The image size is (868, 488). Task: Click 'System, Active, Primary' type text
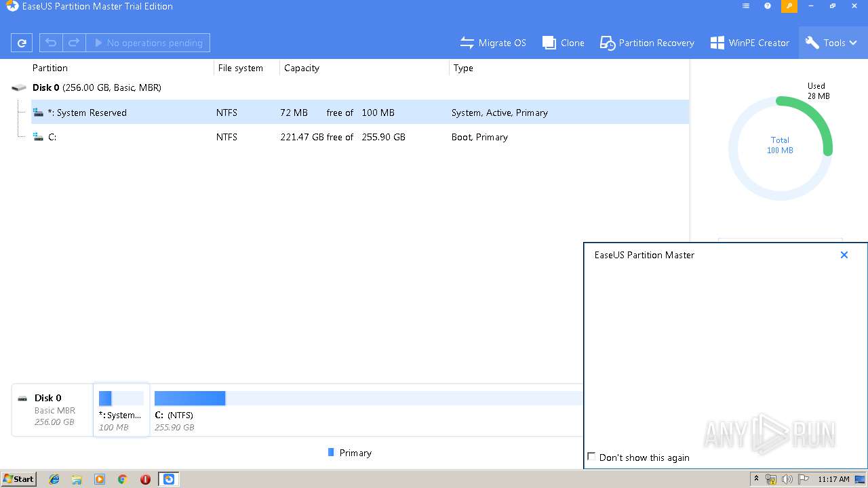(500, 113)
